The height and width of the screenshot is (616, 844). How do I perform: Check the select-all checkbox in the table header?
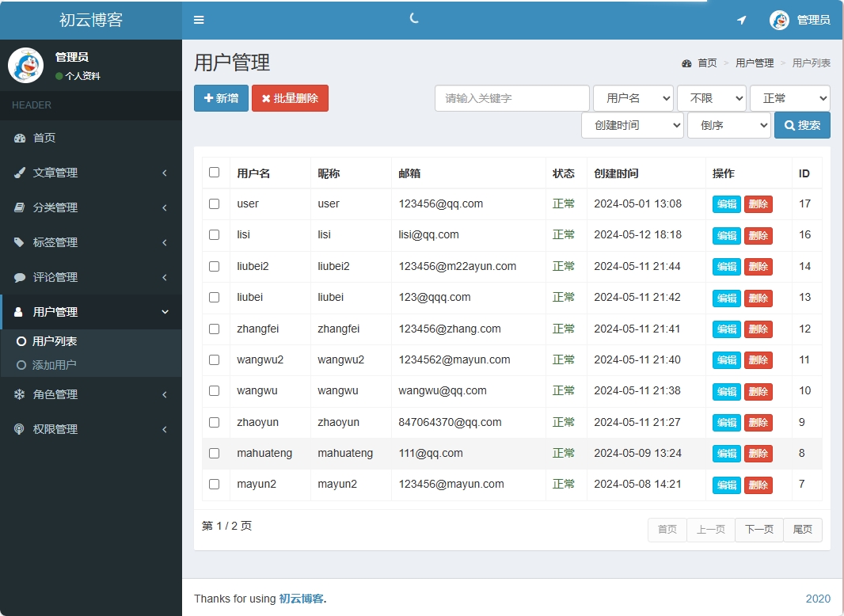(x=215, y=173)
